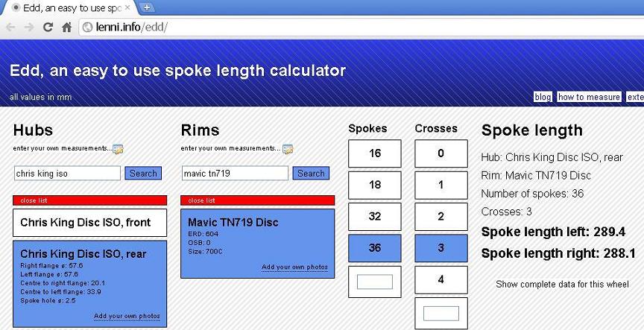
Task: Click Rims enter your own measurements text
Action: pyautogui.click(x=231, y=148)
